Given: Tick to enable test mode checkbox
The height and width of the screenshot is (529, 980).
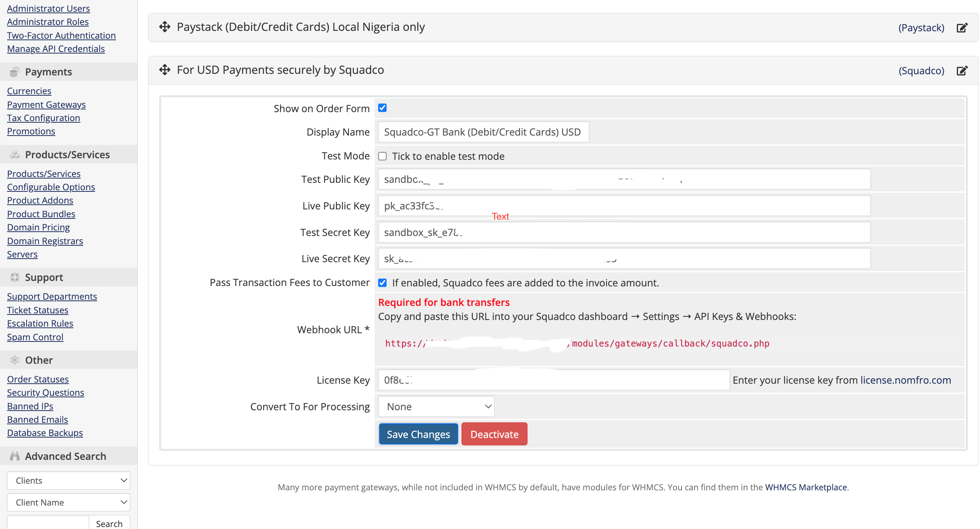Looking at the screenshot, I should (x=382, y=156).
